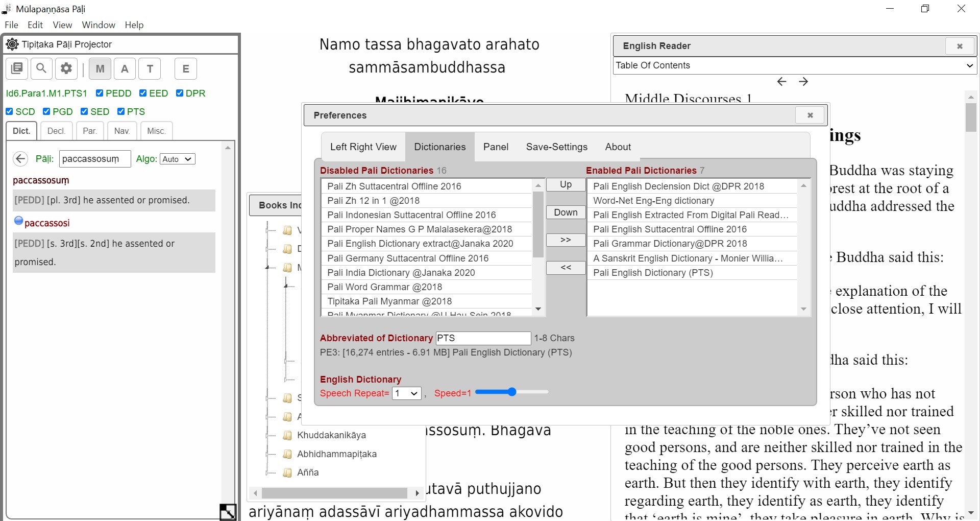Toggle the E (English) toolbar button
Screen dimensions: 980x521
coord(186,68)
